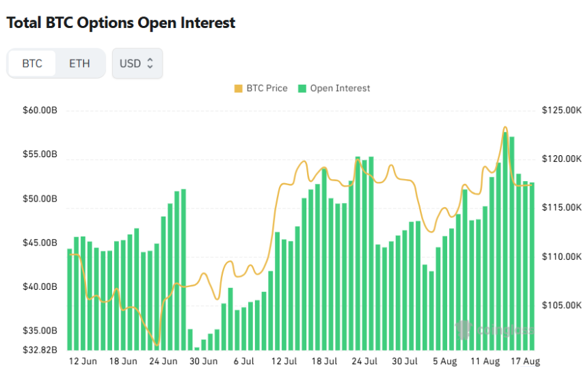588x367 pixels.
Task: Click the 5 Aug date label
Action: pyautogui.click(x=444, y=361)
